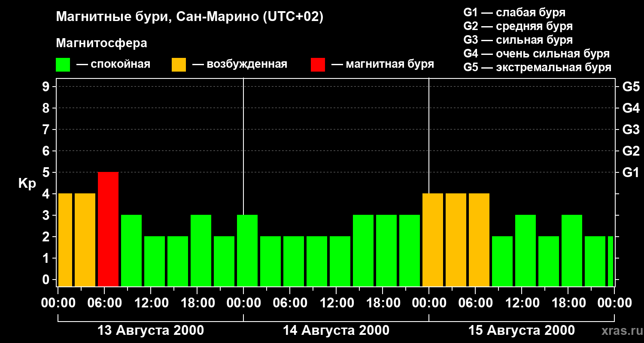Select the "— магнитная буря" legend label
The height and width of the screenshot is (343, 644).
point(383,65)
